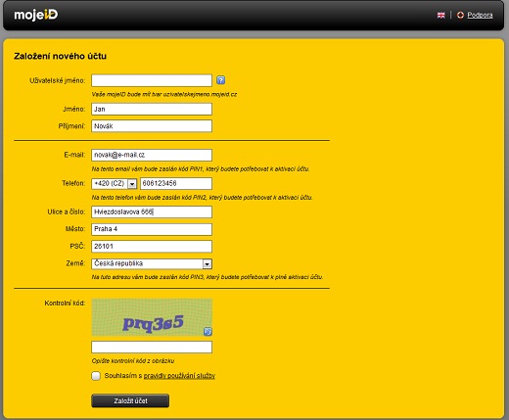
Task: Open the username help question-mark icon
Action: tap(221, 80)
